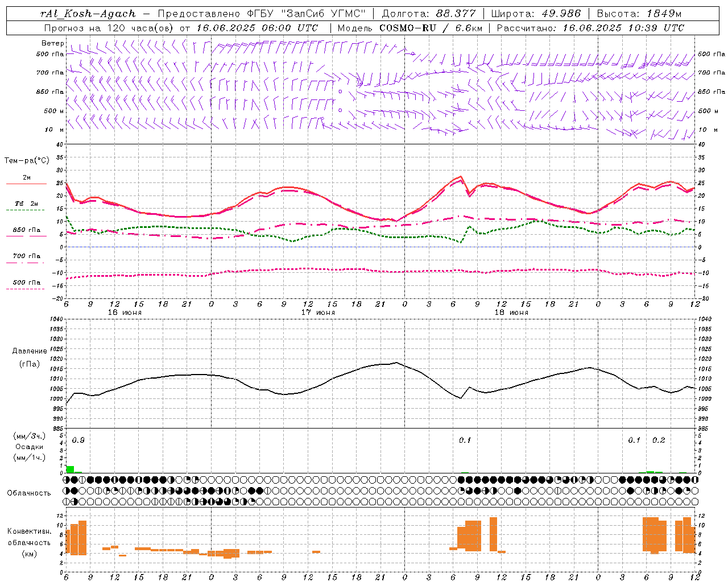Click the 500 гПа temperature legend label
The height and width of the screenshot is (582, 728).
coord(27,282)
